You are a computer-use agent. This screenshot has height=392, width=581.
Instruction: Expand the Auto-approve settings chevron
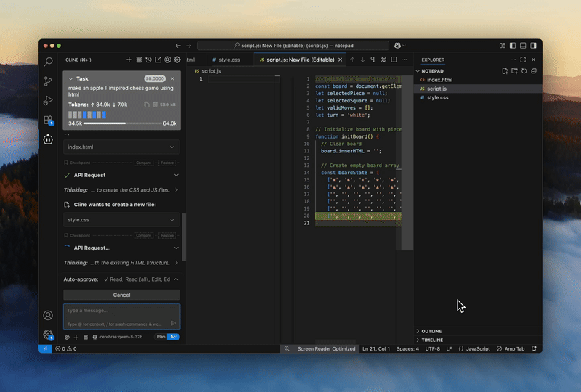[176, 279]
